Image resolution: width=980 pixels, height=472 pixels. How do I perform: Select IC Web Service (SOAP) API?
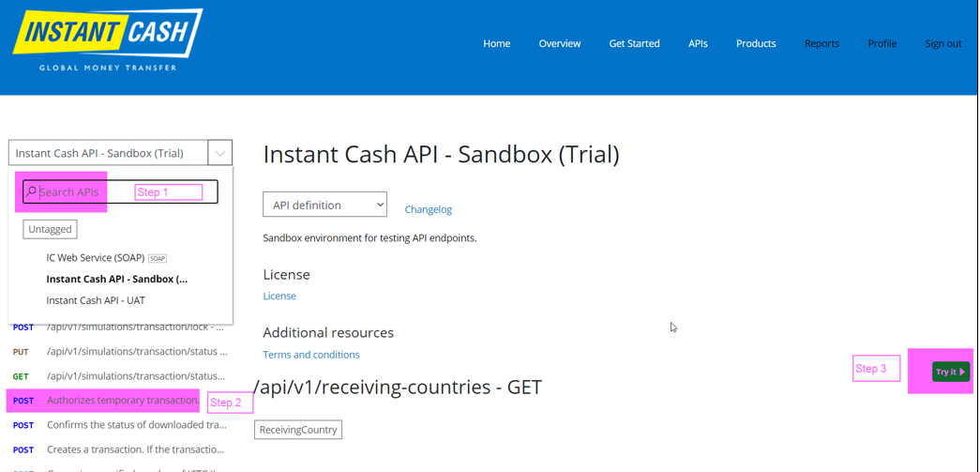pyautogui.click(x=96, y=257)
